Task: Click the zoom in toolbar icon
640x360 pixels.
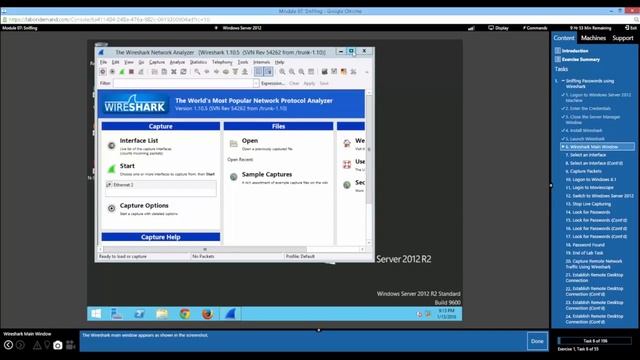Action: click(x=282, y=72)
